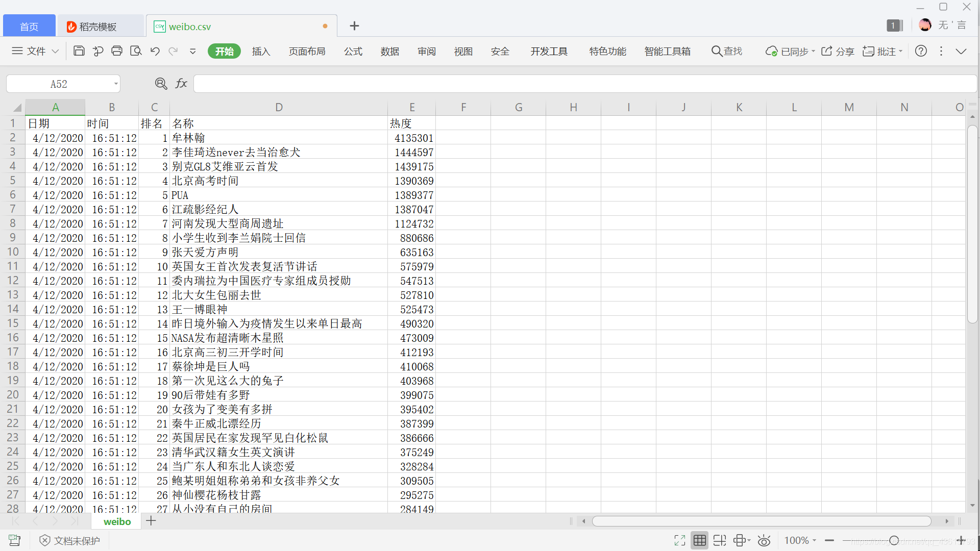The width and height of the screenshot is (980, 551).
Task: Select row 10 header
Action: coord(13,252)
